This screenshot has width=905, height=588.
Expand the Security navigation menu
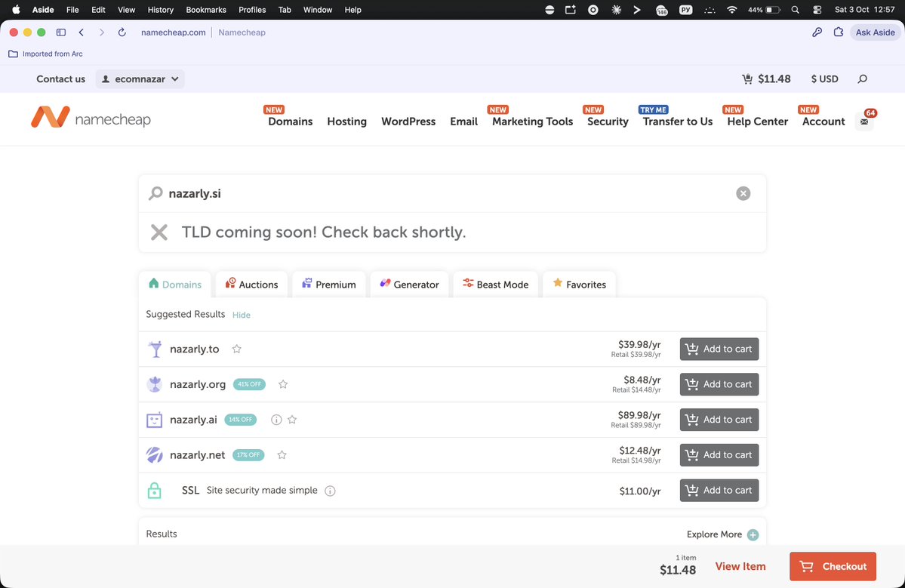[x=608, y=122]
